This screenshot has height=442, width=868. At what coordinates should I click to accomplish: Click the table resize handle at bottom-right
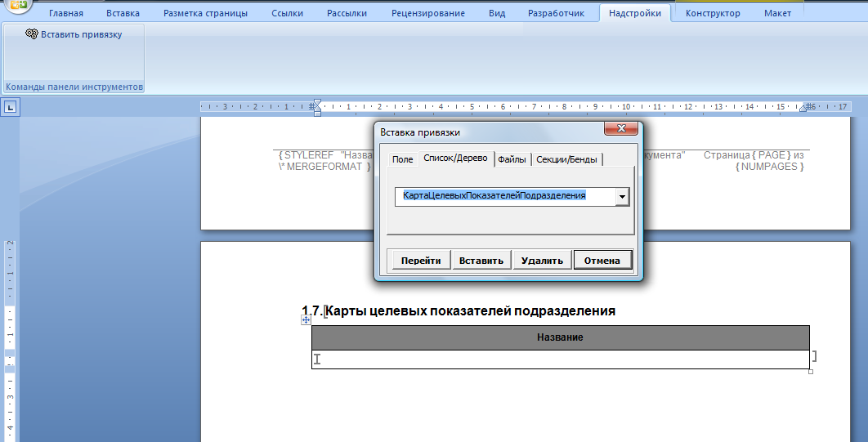point(810,372)
